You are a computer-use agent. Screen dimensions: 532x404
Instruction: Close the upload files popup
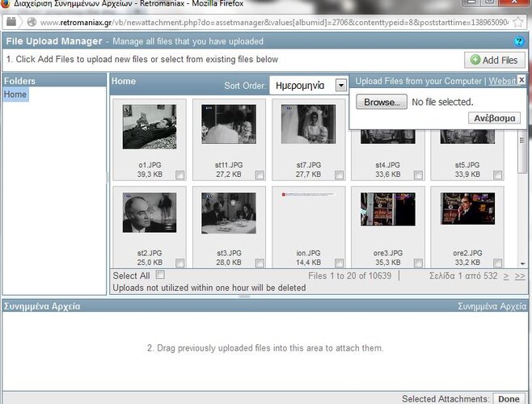[521, 80]
